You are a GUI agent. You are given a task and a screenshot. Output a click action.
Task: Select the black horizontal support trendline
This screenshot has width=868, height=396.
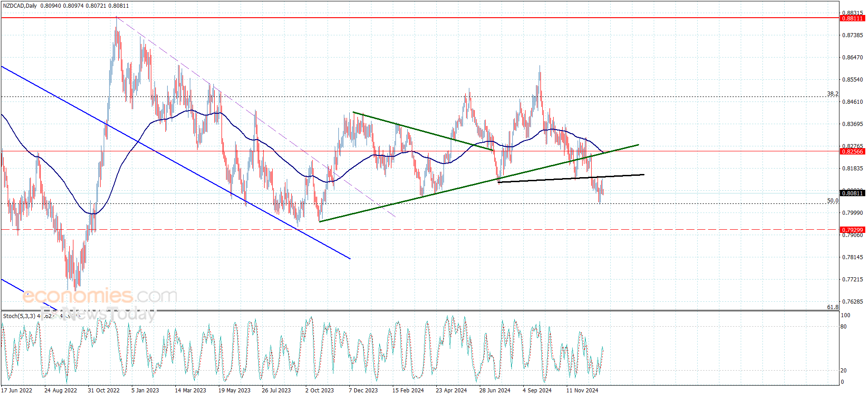(x=571, y=178)
